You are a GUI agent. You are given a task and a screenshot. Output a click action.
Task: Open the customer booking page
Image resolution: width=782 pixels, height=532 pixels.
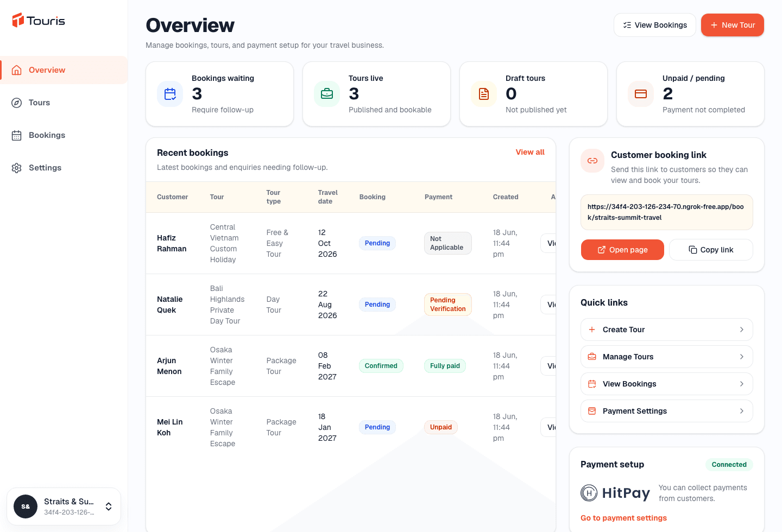click(622, 250)
